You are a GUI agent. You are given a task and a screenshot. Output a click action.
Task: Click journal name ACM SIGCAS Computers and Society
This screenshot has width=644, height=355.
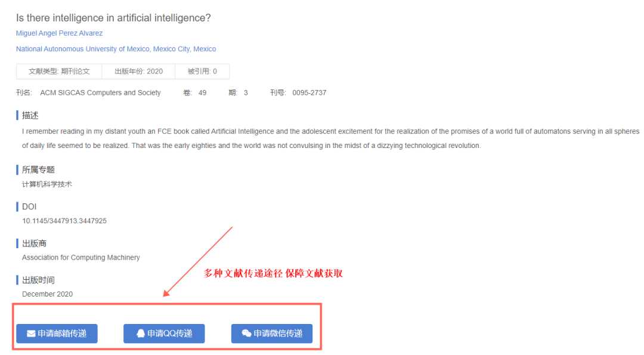(x=100, y=93)
